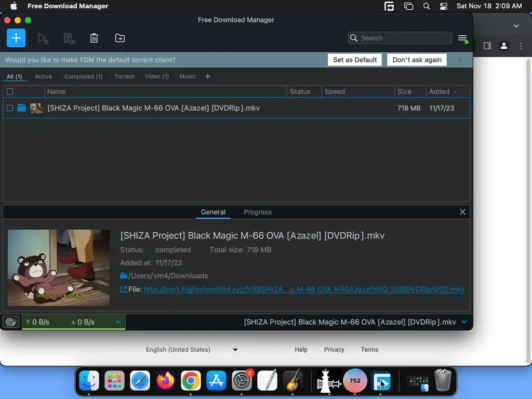Open GarageBand from the dock

point(292,380)
